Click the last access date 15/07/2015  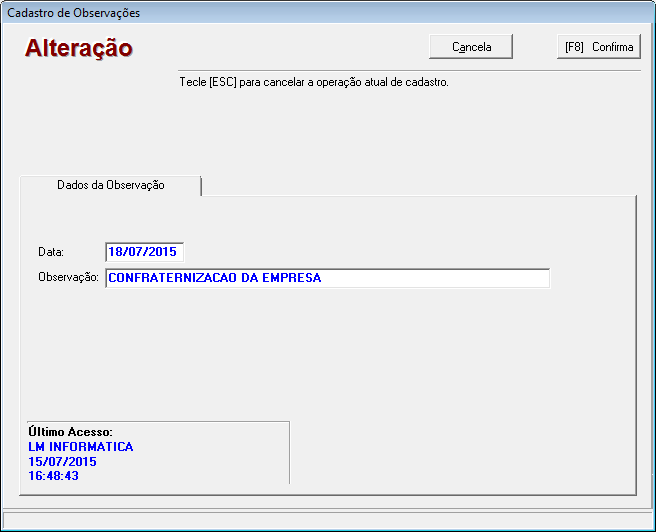coord(63,462)
